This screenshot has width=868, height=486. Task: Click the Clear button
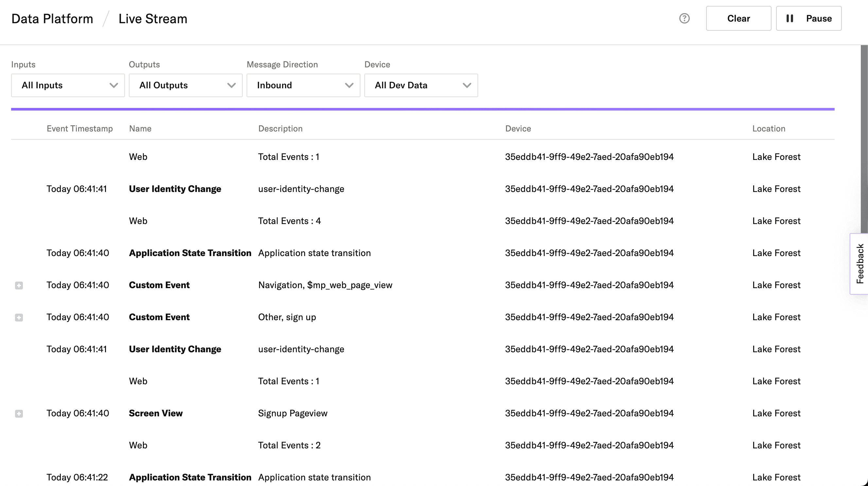coord(738,19)
